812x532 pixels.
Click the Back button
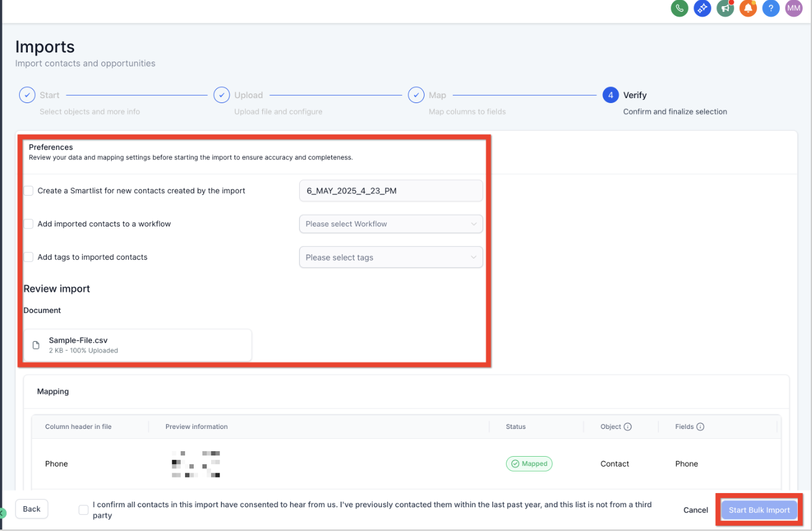tap(31, 509)
